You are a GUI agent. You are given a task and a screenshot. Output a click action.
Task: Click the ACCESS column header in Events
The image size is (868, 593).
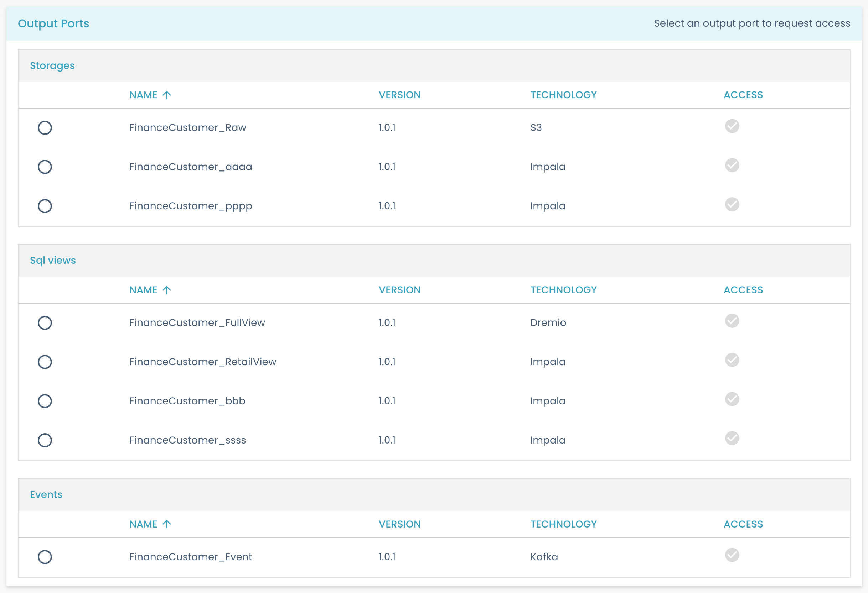point(743,524)
